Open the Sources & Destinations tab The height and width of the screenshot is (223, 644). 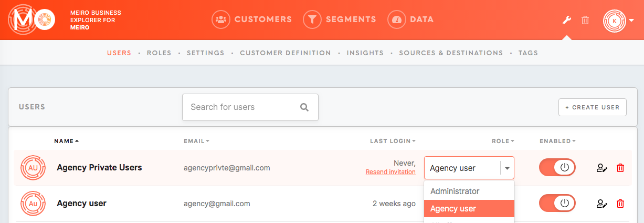tap(451, 53)
